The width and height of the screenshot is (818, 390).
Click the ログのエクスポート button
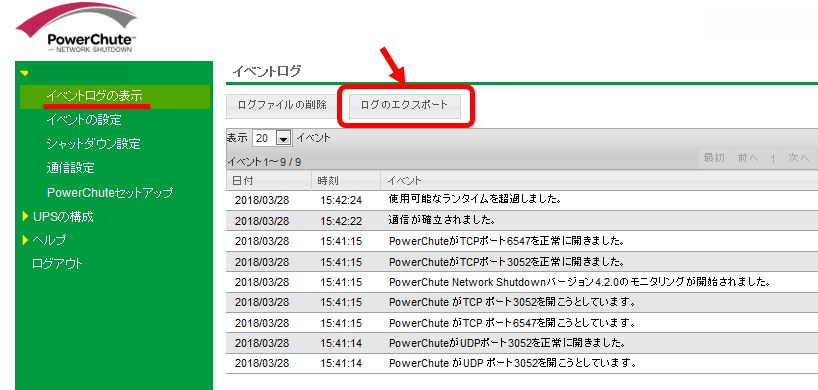[404, 105]
